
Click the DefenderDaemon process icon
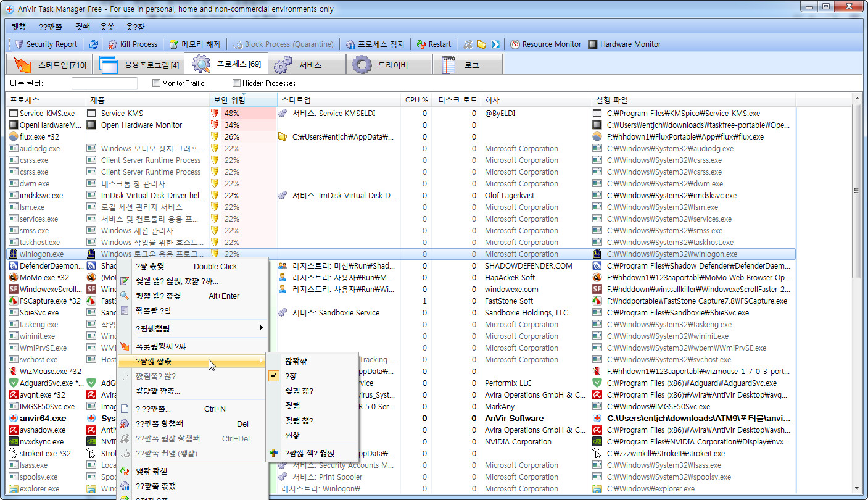14,266
